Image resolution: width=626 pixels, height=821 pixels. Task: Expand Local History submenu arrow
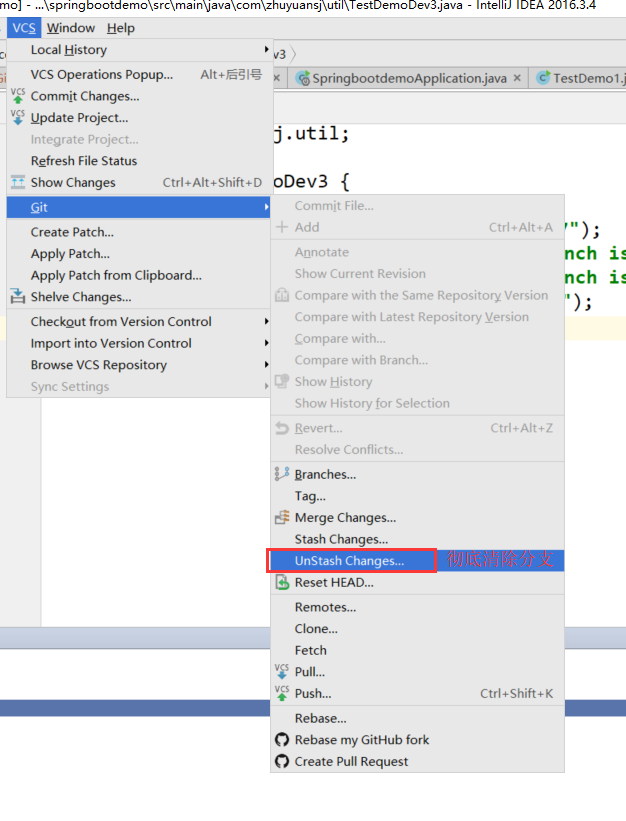click(266, 50)
